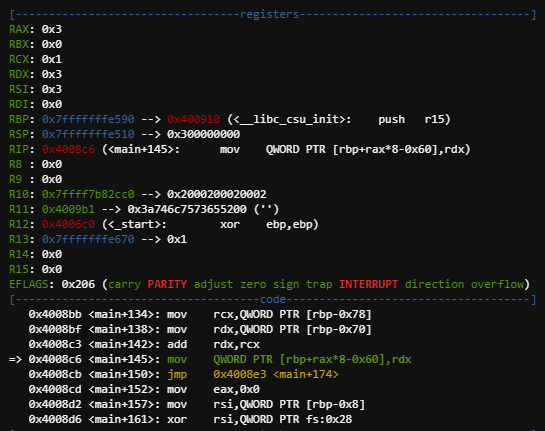This screenshot has width=545, height=431.
Task: Click the operand [rbp-0x8]
Action: tap(336, 404)
